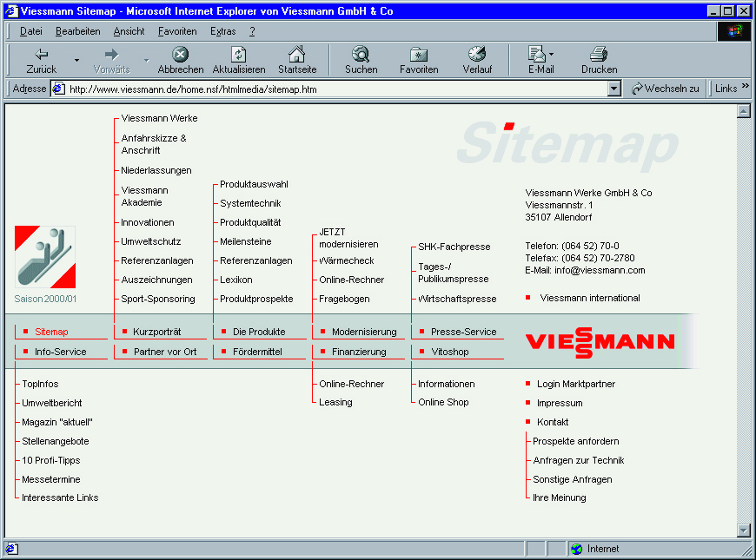This screenshot has width=756, height=560.
Task: Open the Finanzierung navigation link
Action: point(359,352)
